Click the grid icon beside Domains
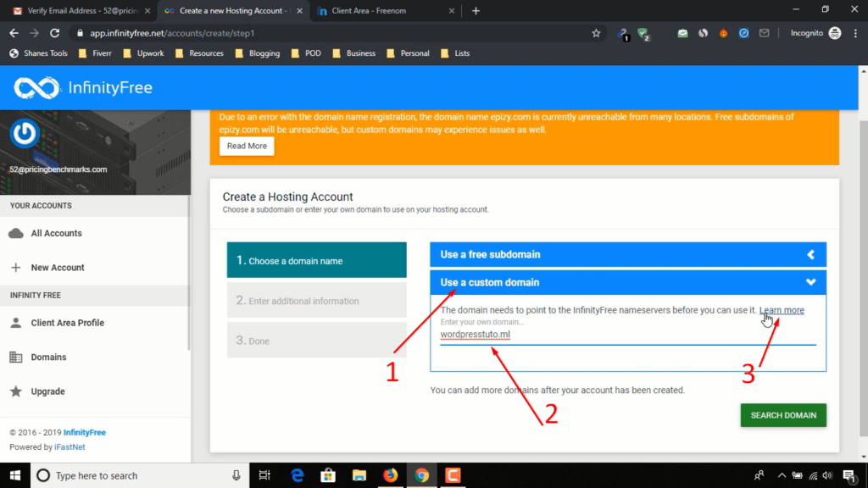The height and width of the screenshot is (488, 868). (16, 357)
